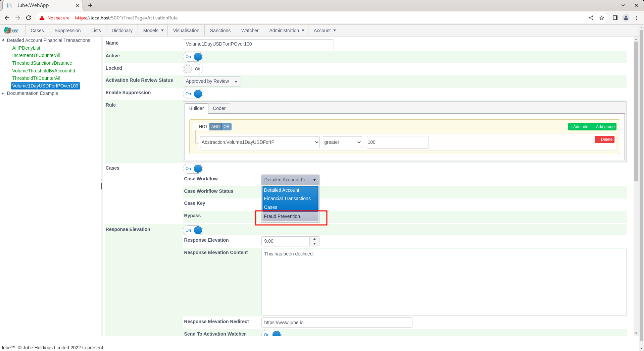Select ThresholdSanctionsDistance rule in tree
Image resolution: width=644 pixels, height=351 pixels.
pyautogui.click(x=42, y=63)
